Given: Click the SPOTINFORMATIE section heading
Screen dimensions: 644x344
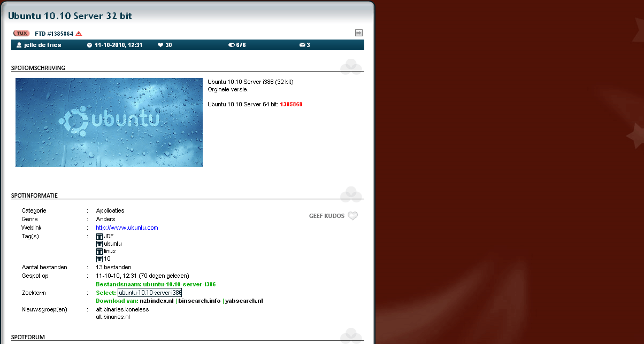Looking at the screenshot, I should pos(34,196).
